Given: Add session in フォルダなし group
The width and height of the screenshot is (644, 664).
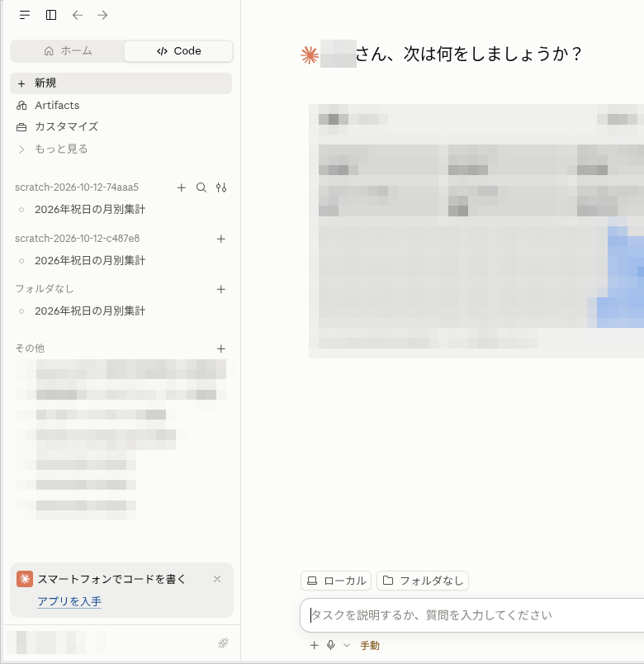Looking at the screenshot, I should pos(221,289).
